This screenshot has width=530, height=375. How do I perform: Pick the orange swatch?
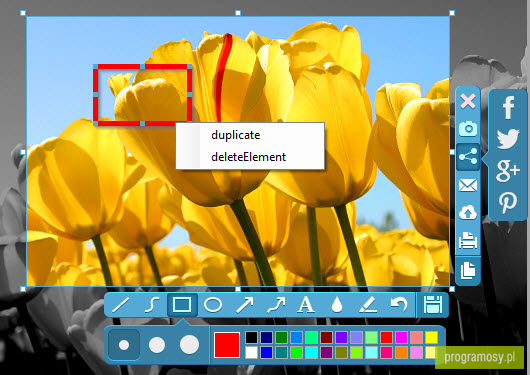(x=401, y=353)
